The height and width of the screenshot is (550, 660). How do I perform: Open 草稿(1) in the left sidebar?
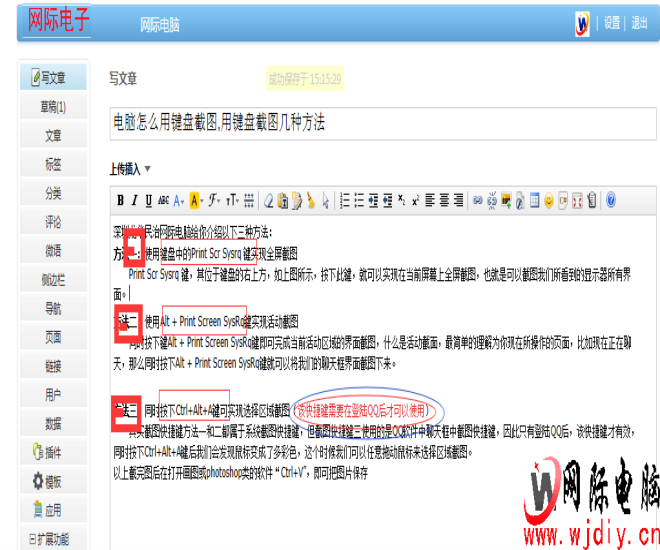(x=53, y=106)
